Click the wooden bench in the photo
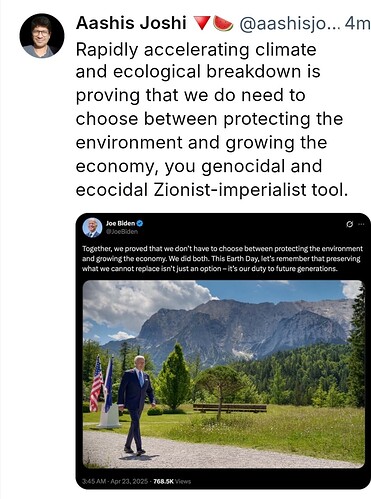Viewport: 371px width, 499px height. tap(230, 408)
